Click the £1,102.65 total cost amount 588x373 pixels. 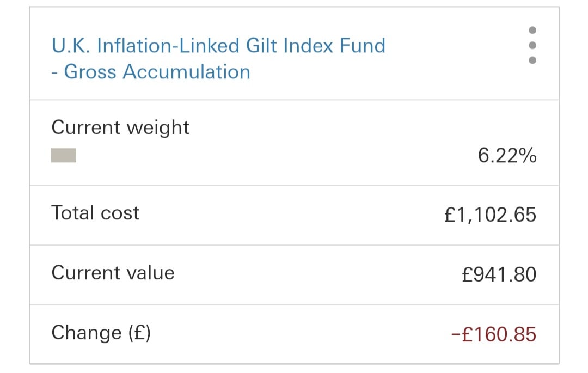tap(490, 215)
